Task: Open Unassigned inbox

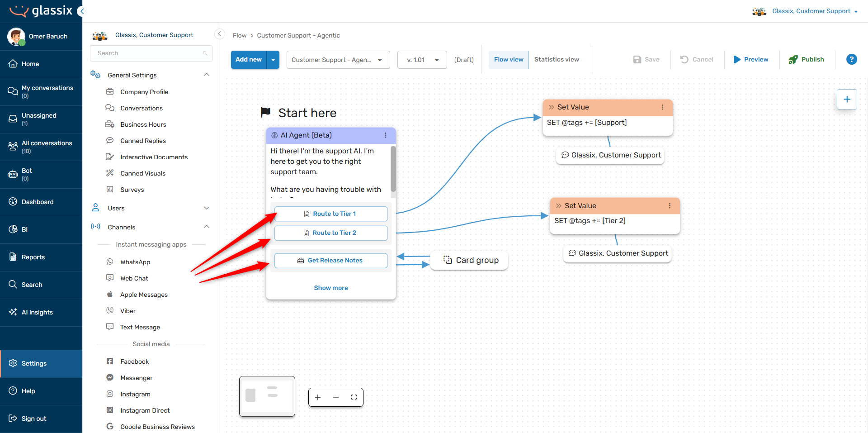Action: [x=41, y=119]
